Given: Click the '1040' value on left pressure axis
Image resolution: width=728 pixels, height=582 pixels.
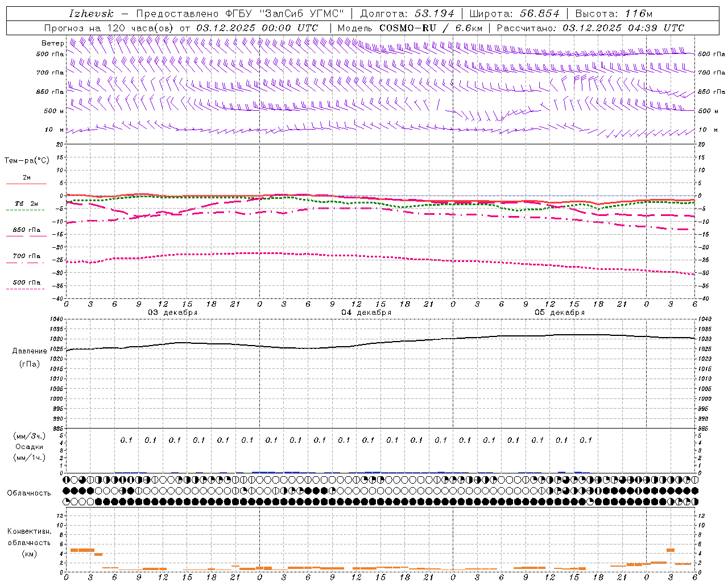Looking at the screenshot, I should point(56,319).
